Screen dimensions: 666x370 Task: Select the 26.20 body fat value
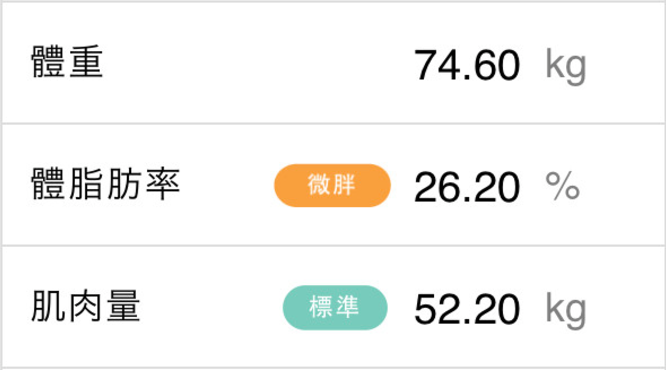467,187
